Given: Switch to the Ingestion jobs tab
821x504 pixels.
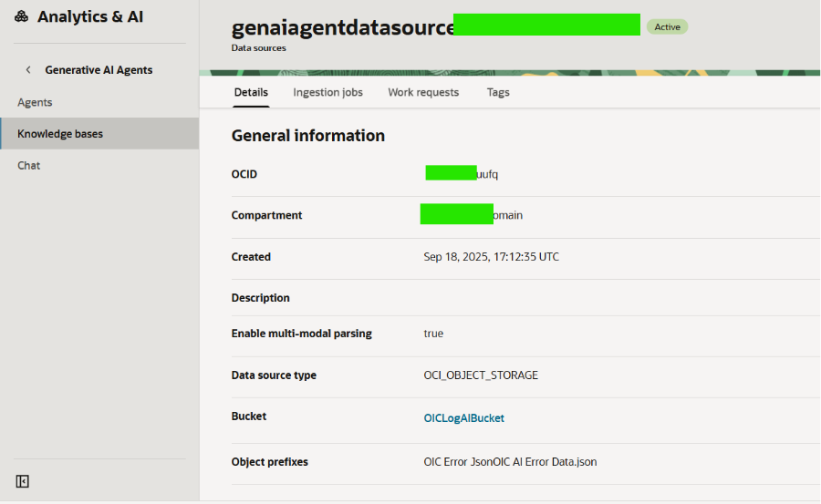Looking at the screenshot, I should click(x=327, y=92).
